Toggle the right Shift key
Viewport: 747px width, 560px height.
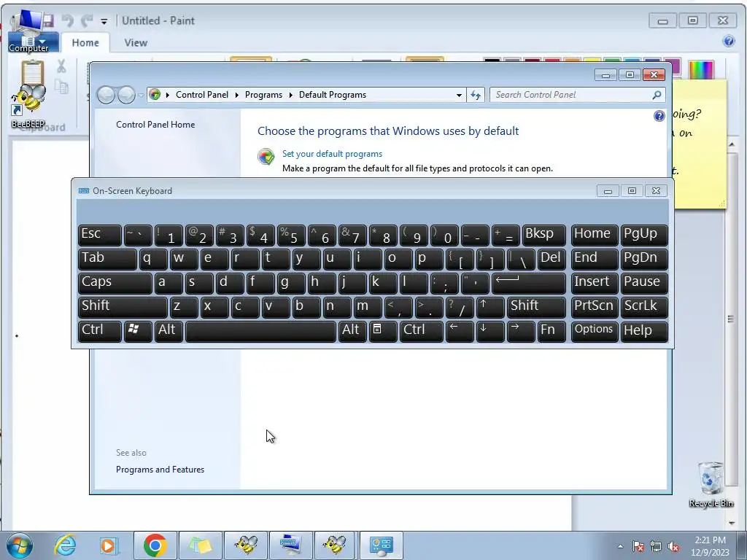coord(536,307)
